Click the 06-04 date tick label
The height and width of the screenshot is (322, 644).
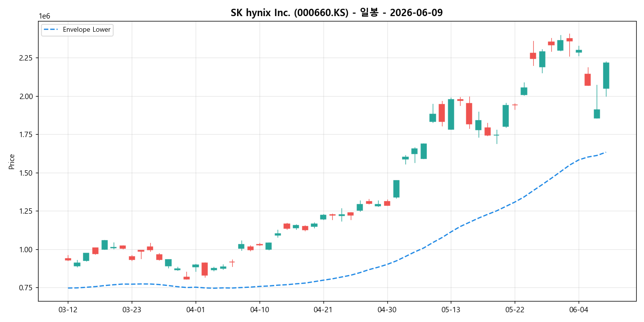pos(579,309)
